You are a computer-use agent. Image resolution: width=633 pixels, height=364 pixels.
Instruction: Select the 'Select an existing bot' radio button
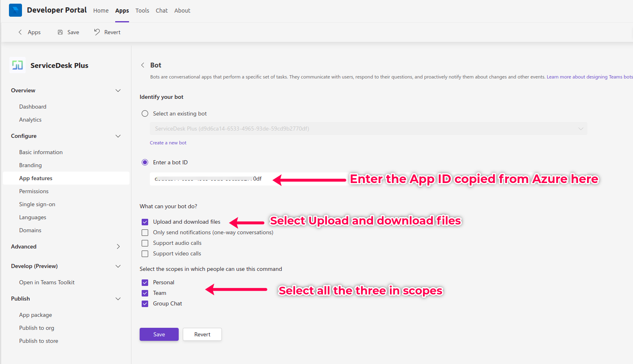click(x=145, y=113)
